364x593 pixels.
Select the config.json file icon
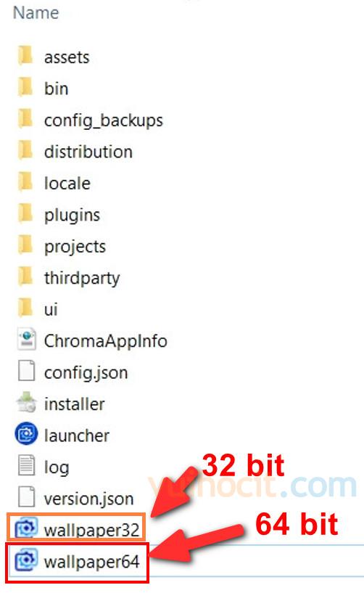[26, 371]
